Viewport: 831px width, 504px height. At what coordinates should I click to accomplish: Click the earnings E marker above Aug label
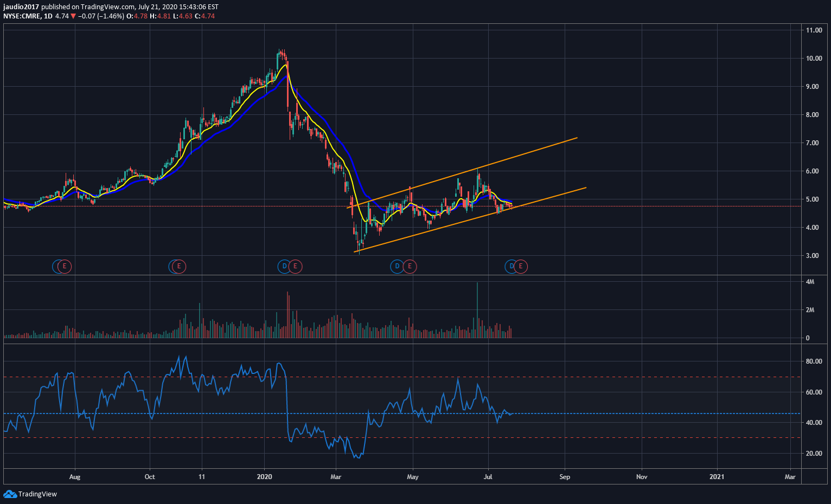click(x=65, y=266)
